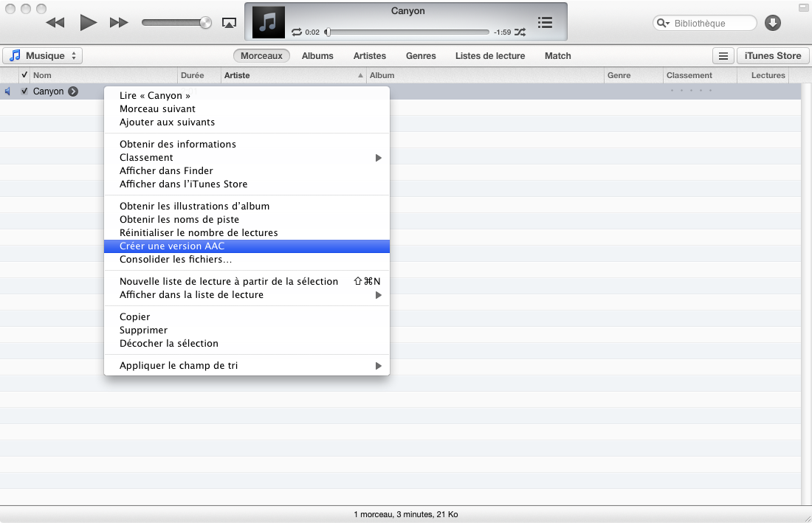Switch to the Genres tab
This screenshot has width=812, height=523.
421,56
